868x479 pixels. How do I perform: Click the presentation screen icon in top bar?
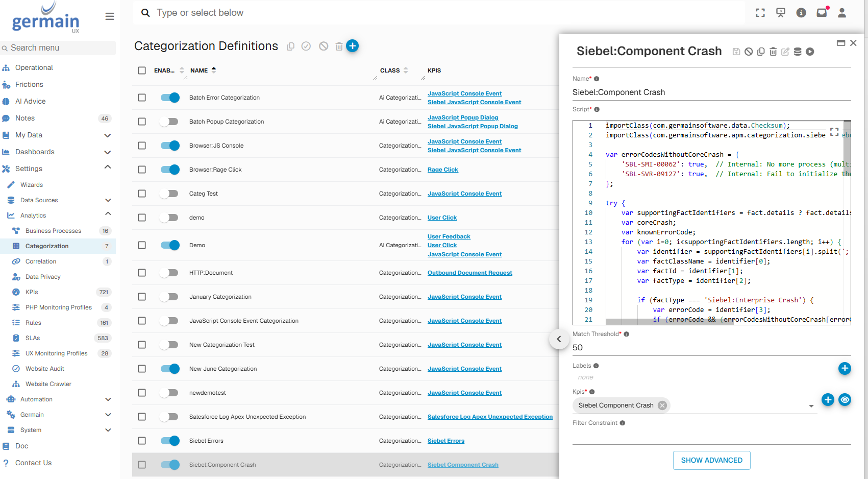click(781, 13)
